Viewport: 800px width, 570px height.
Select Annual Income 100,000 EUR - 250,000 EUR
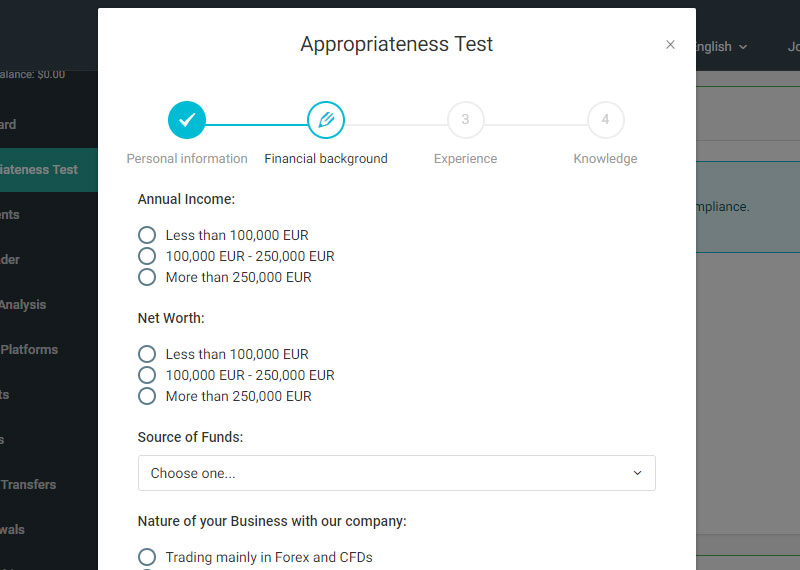click(147, 256)
